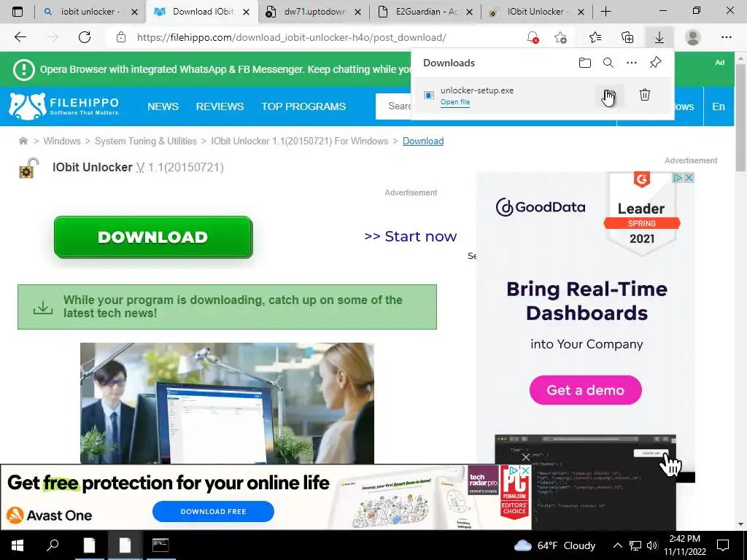Viewport: 747px width, 560px height.
Task: Delete unlocker-setup.exe from downloads
Action: 645,95
